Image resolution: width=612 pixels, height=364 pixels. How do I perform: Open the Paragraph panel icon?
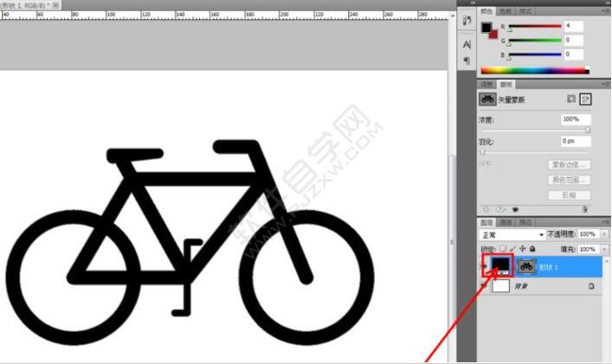click(x=467, y=61)
